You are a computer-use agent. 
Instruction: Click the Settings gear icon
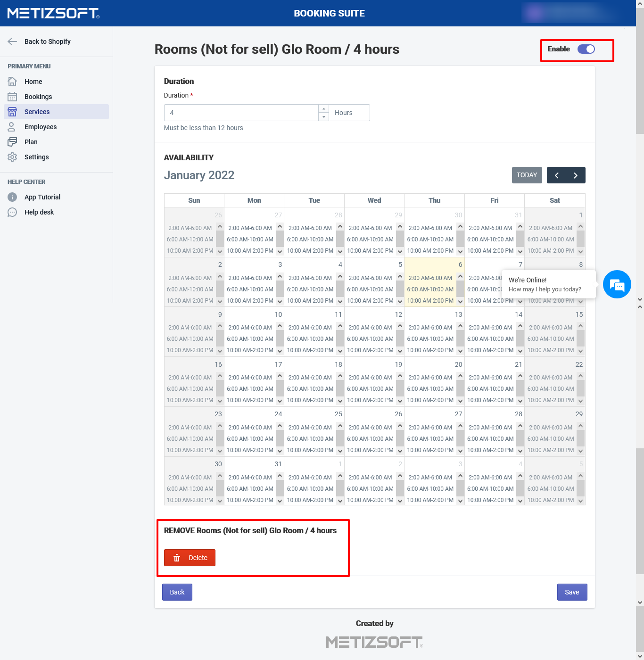click(12, 157)
